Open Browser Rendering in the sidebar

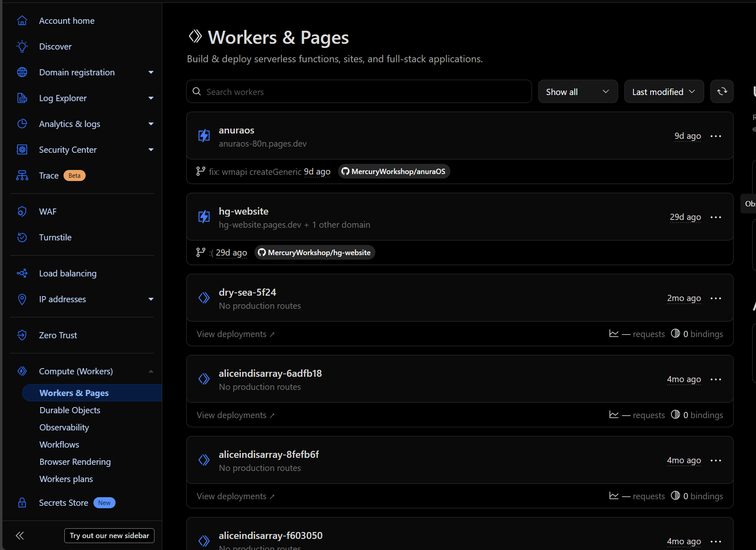[x=75, y=462]
